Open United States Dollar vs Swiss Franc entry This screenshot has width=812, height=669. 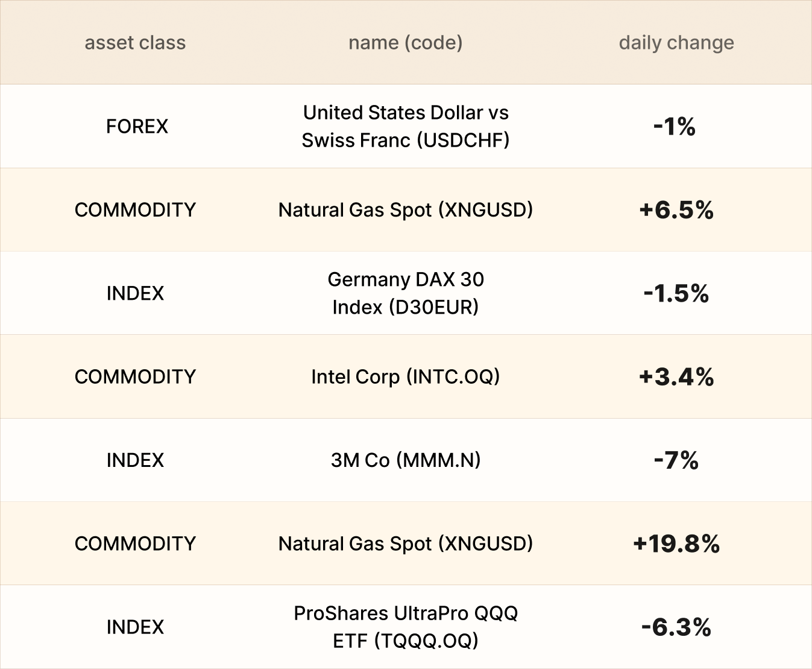pos(405,127)
